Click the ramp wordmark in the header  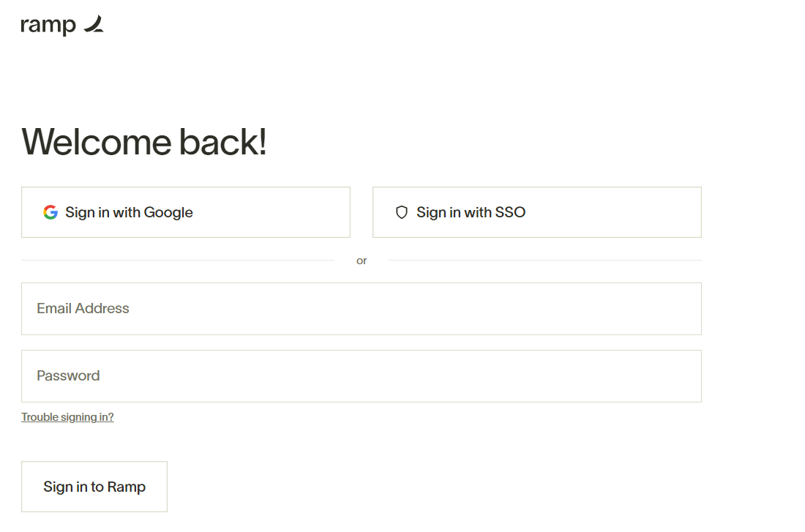tap(48, 25)
